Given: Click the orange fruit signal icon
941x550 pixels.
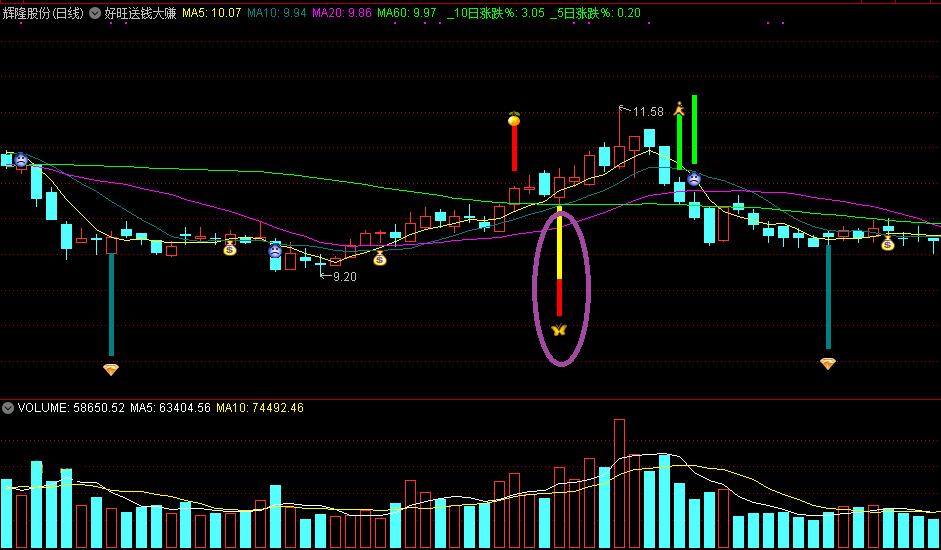Looking at the screenshot, I should [514, 118].
